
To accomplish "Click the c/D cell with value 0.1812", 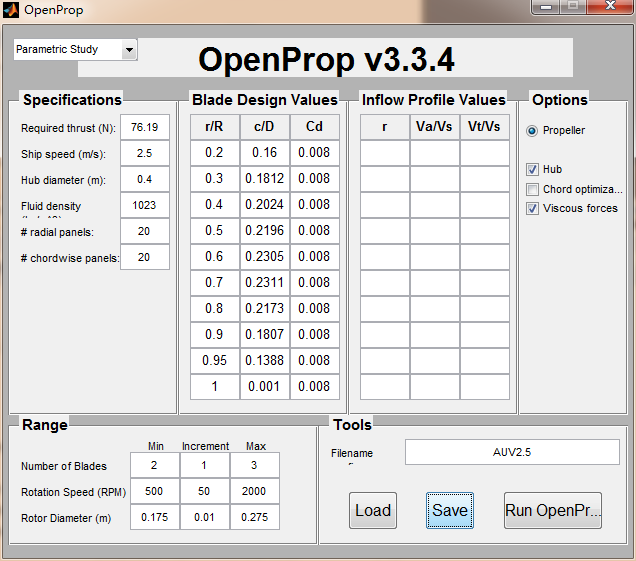I will click(264, 179).
